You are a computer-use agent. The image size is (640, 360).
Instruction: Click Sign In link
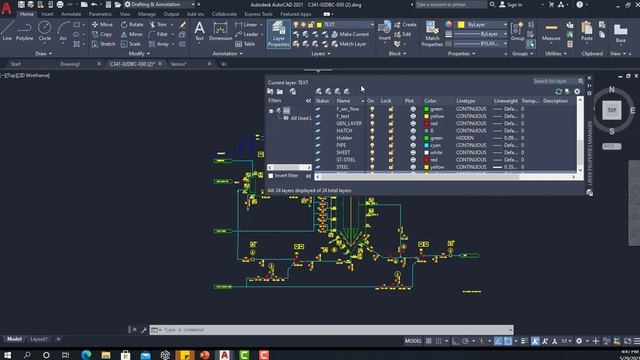point(511,4)
